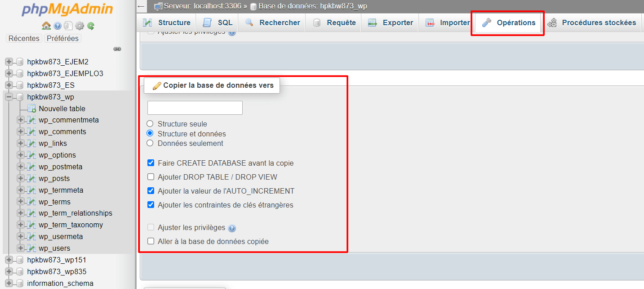Expand the hpkbw873_EJEM2 database node

9,62
